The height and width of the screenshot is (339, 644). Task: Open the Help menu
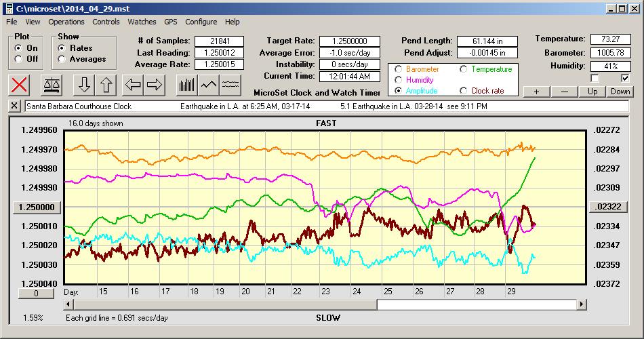coord(232,22)
